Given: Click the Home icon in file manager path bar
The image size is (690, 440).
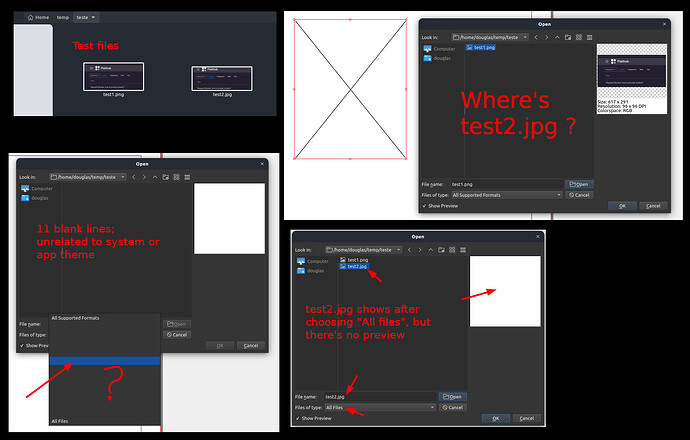Looking at the screenshot, I should pyautogui.click(x=30, y=18).
